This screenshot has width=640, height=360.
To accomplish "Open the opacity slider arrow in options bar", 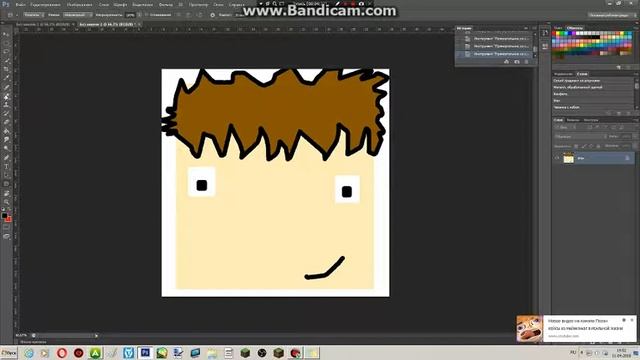I will (139, 15).
